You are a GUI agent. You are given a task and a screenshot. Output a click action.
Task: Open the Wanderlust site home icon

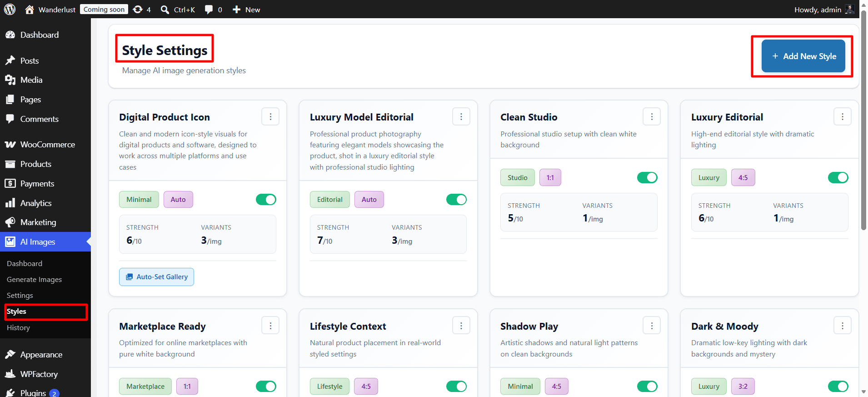tap(30, 9)
